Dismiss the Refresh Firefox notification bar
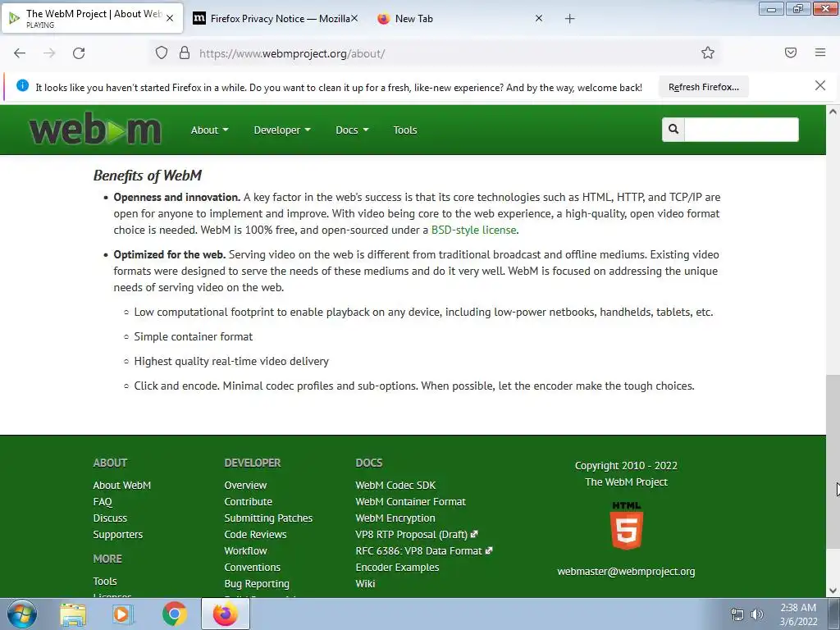Viewport: 840px width, 630px height. 819,85
